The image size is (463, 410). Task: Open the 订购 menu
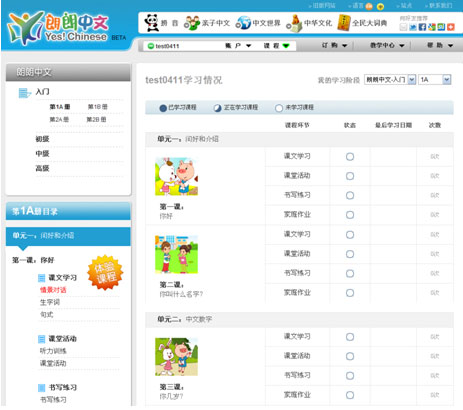click(x=334, y=45)
